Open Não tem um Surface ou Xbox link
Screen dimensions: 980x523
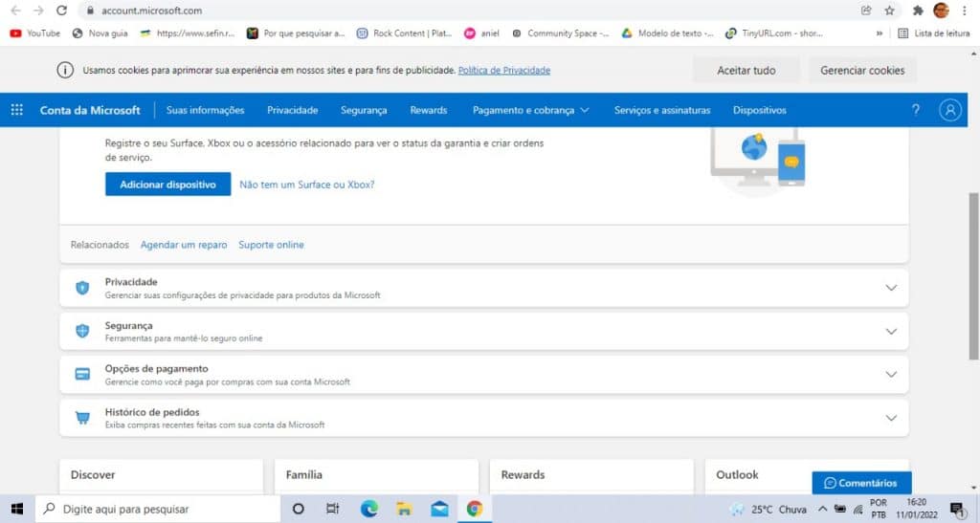[x=307, y=185]
